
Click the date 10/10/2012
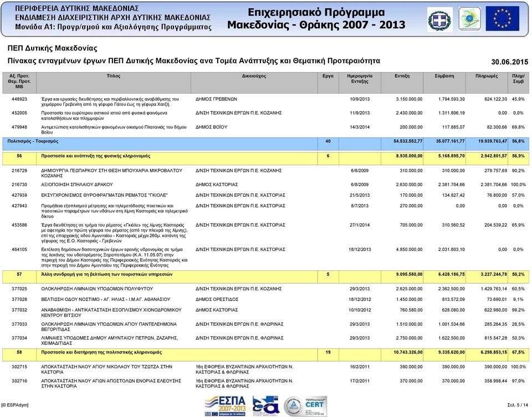pyautogui.click(x=360, y=310)
